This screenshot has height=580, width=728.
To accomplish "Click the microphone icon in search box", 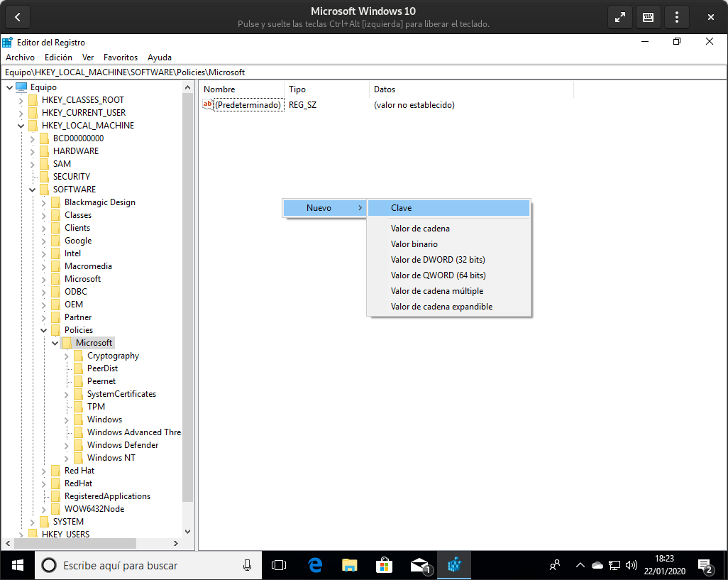I will point(248,565).
